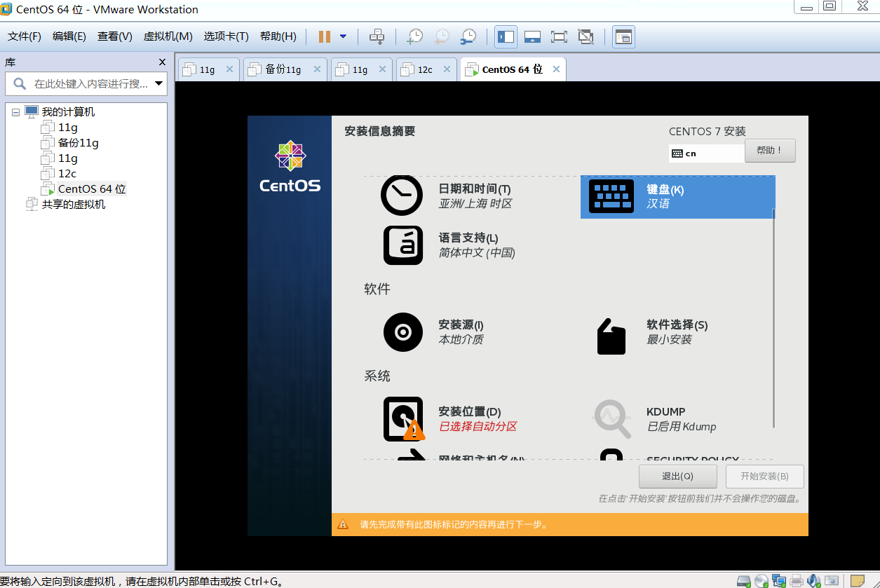This screenshot has width=880, height=588.
Task: Open the 选项卡(T) menu
Action: 226,36
